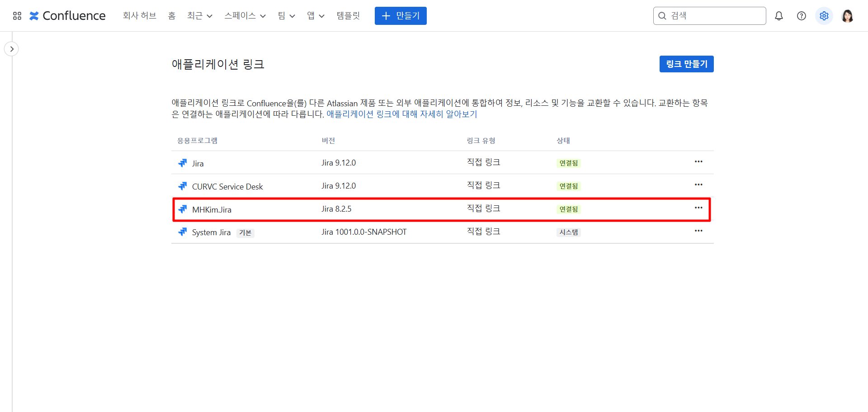868x412 pixels.
Task: Click 직접 링크 cell for CURVC Service Desk
Action: (x=483, y=185)
